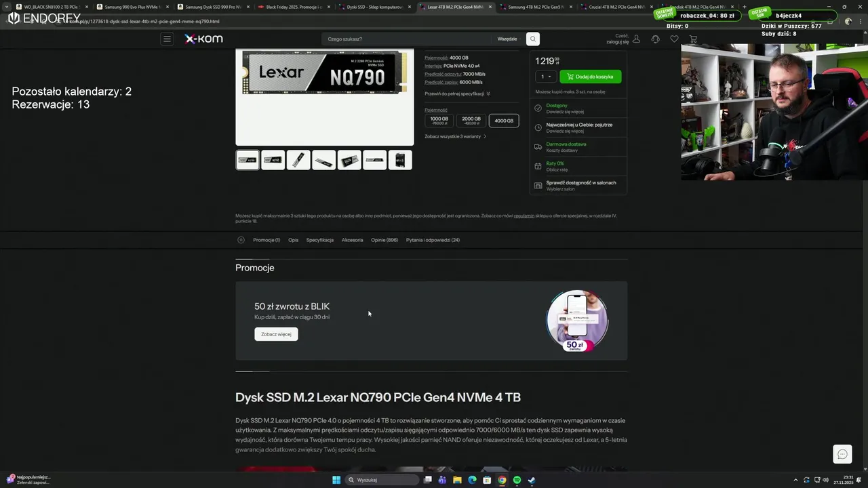Image resolution: width=868 pixels, height=488 pixels.
Task: Click the circular icon left of Promocje tab
Action: (x=241, y=240)
